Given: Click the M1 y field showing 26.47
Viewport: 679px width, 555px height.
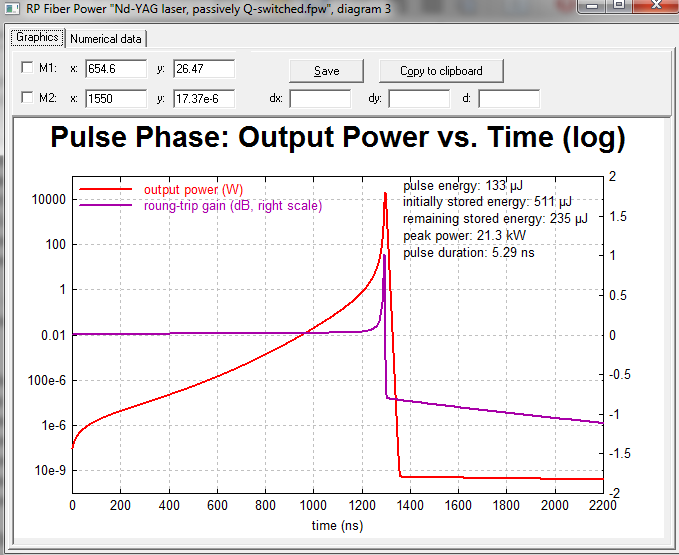Looking at the screenshot, I should pos(204,69).
